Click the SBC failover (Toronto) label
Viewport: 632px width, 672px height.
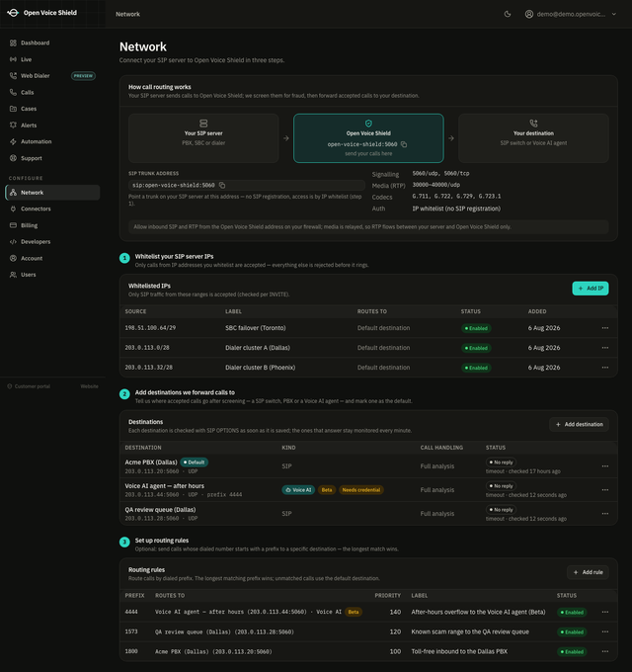[255, 328]
